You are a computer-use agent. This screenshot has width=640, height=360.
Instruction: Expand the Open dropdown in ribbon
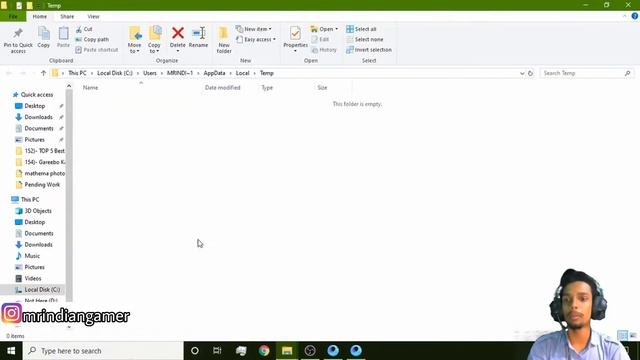pos(324,29)
